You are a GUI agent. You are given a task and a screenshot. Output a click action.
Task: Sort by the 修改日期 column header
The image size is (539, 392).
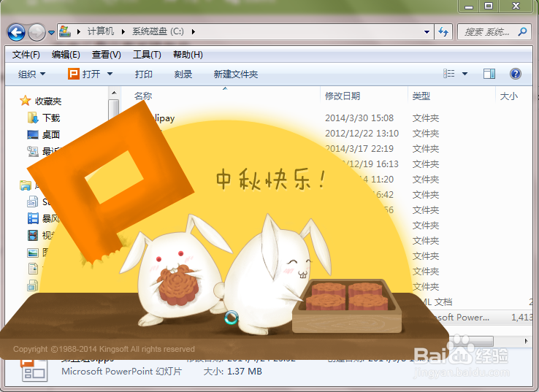pos(343,96)
